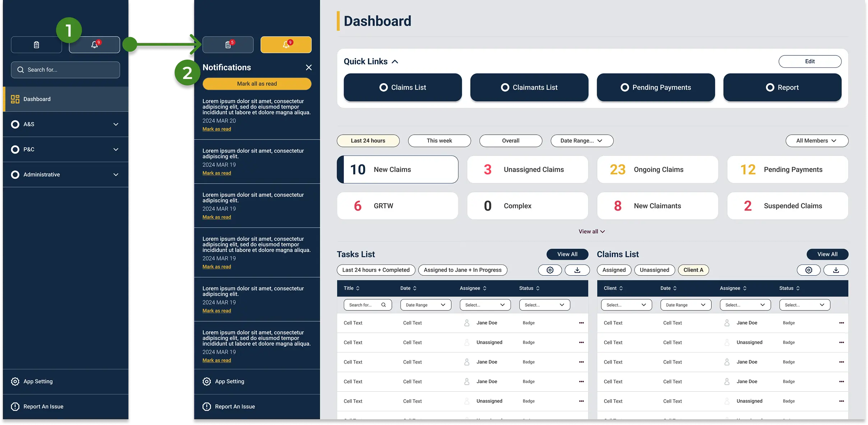This screenshot has height=425, width=868.
Task: Open row options for first Tasks row
Action: coord(581,323)
